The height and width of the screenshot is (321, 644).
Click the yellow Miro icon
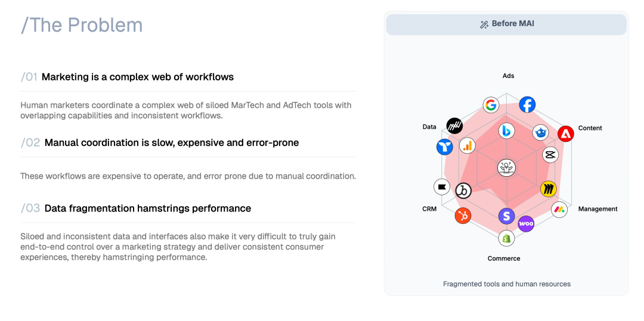tap(548, 189)
